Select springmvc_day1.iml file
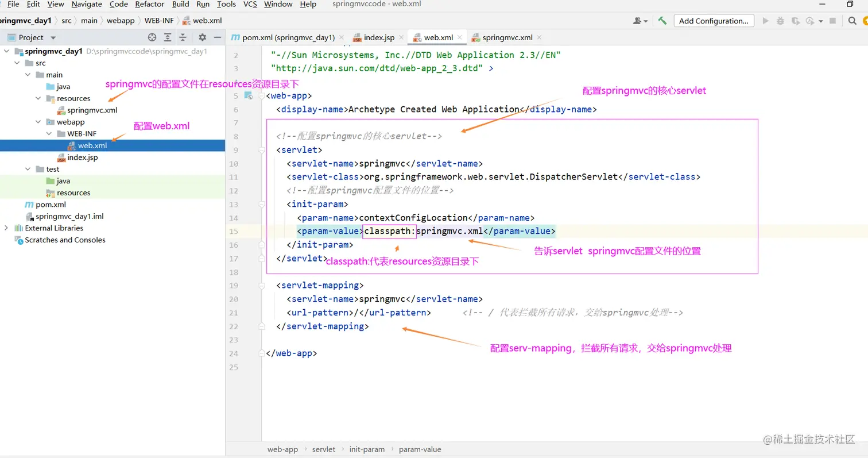 69,217
